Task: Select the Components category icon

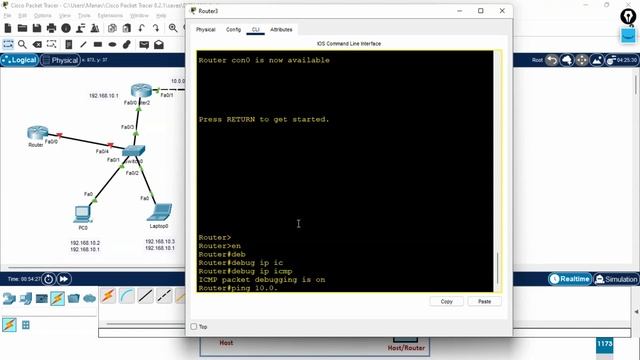Action: click(42, 299)
